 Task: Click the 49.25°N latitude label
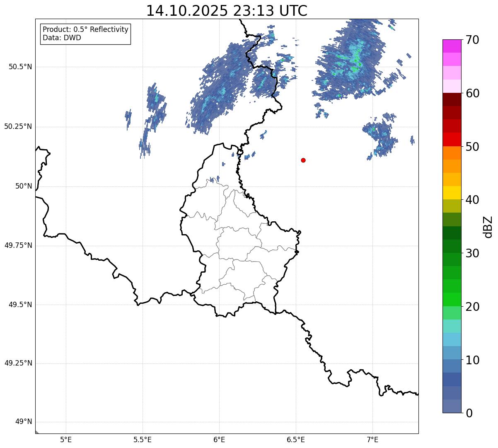tap(18, 363)
